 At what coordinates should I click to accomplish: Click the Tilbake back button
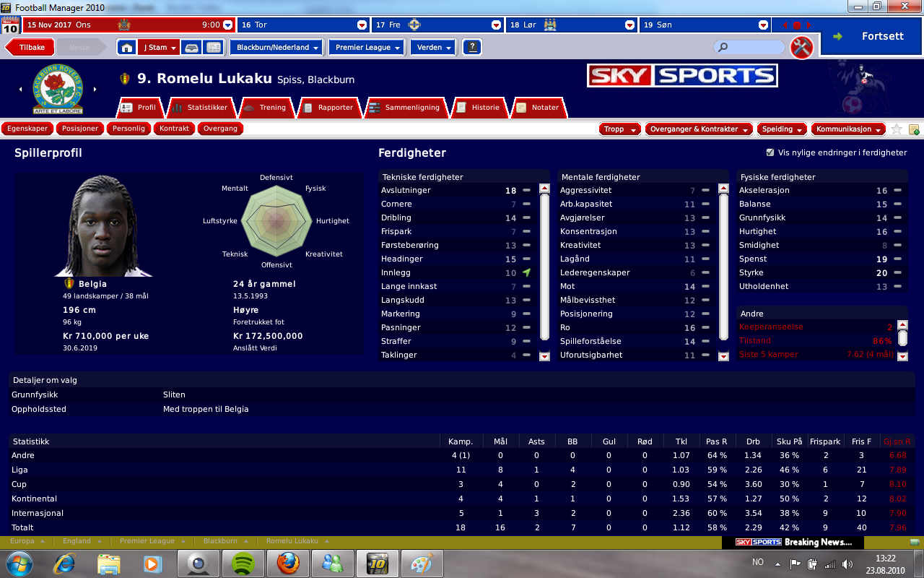point(30,48)
